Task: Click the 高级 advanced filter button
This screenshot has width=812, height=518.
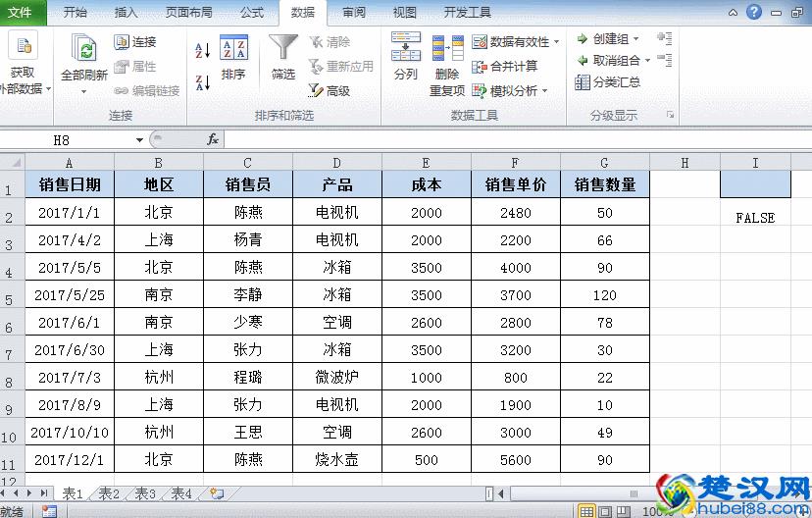Action: [x=330, y=90]
